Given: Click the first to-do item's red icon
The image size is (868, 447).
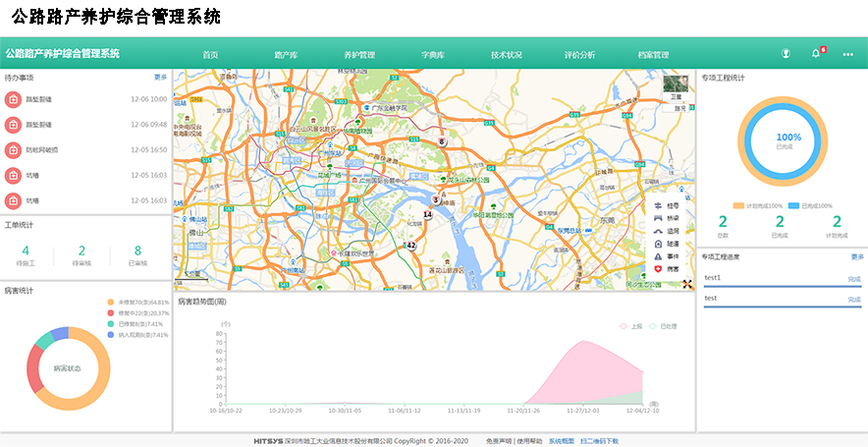Looking at the screenshot, I should click(13, 99).
